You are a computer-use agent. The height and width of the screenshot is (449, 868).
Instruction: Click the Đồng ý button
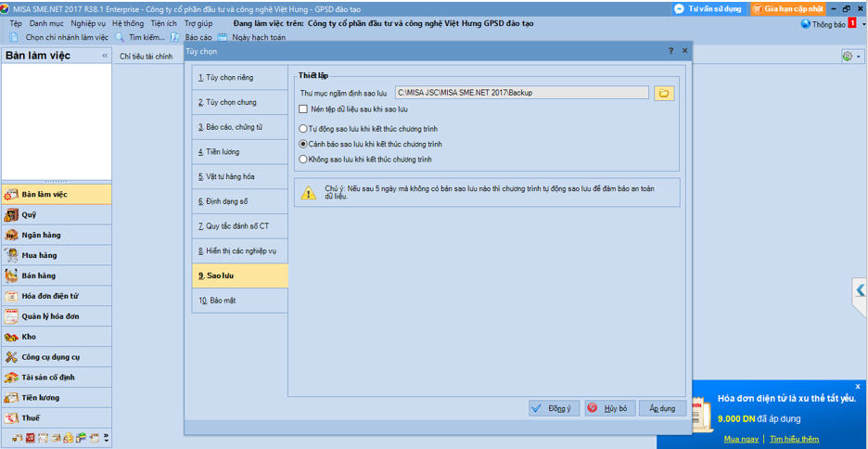(x=554, y=408)
